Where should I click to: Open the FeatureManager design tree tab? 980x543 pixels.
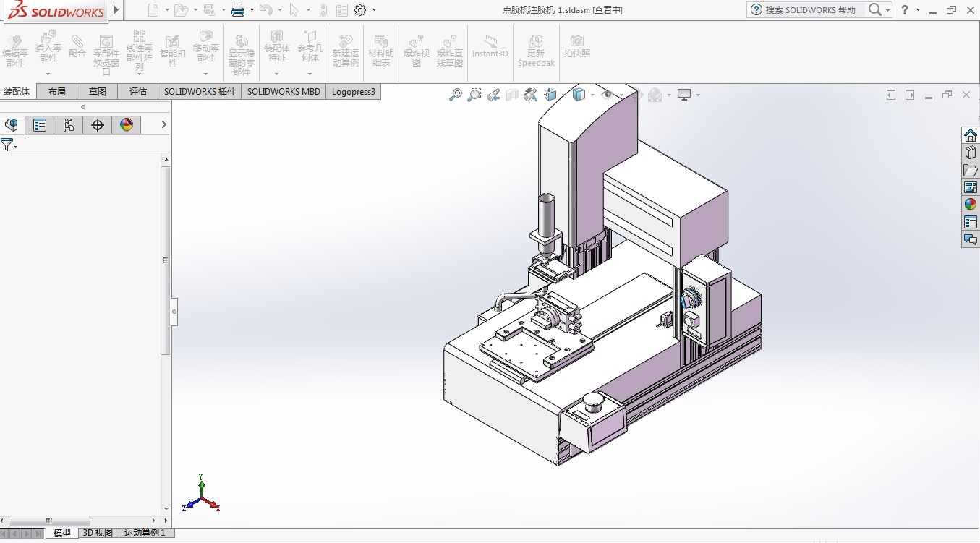click(11, 125)
